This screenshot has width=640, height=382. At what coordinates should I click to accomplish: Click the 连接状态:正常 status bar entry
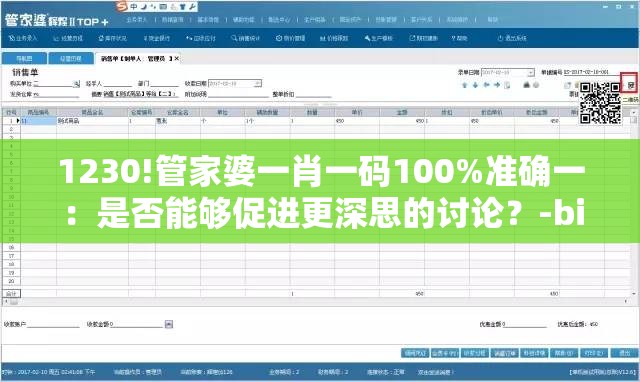385,372
